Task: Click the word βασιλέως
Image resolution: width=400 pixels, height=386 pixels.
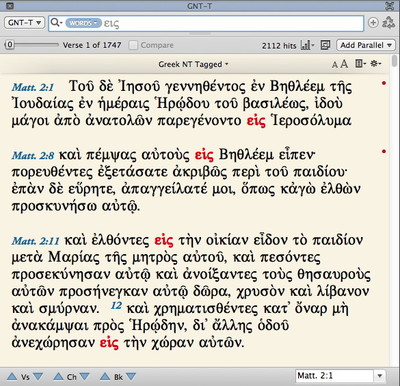Action: pos(276,103)
